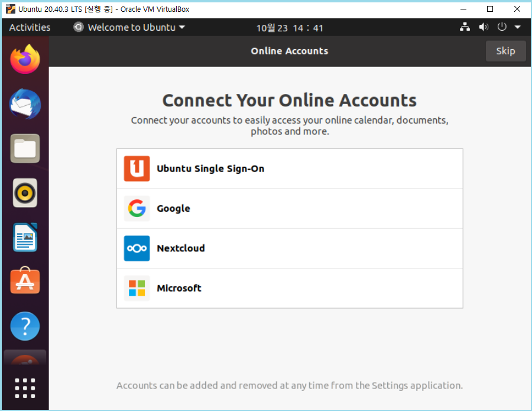Open Firefox from the dock
Image resolution: width=532 pixels, height=411 pixels.
point(25,59)
